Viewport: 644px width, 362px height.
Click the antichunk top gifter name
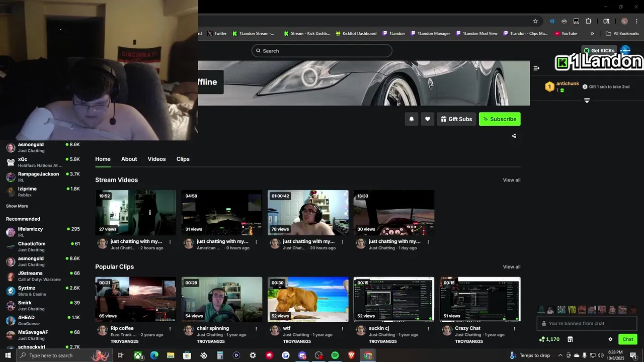pyautogui.click(x=568, y=83)
